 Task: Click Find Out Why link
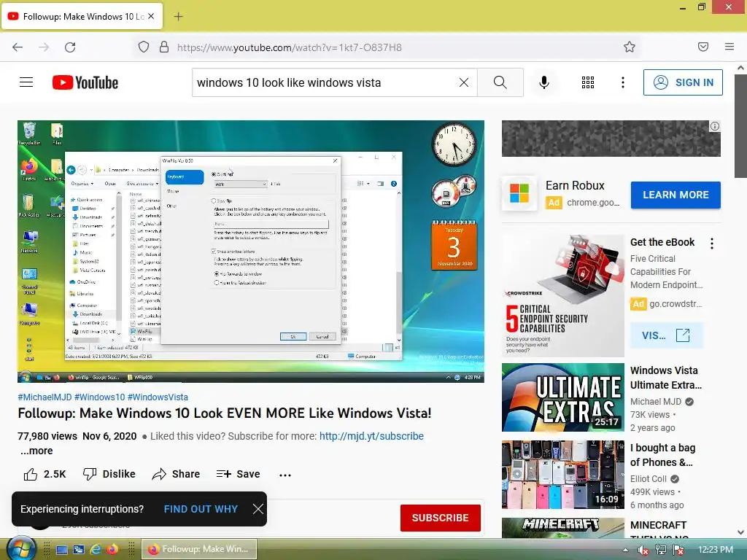coord(201,509)
